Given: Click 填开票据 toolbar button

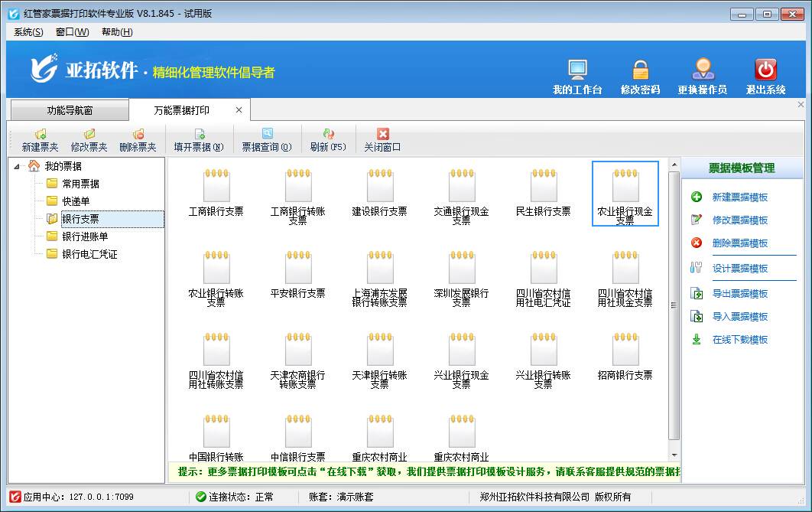Looking at the screenshot, I should point(199,141).
